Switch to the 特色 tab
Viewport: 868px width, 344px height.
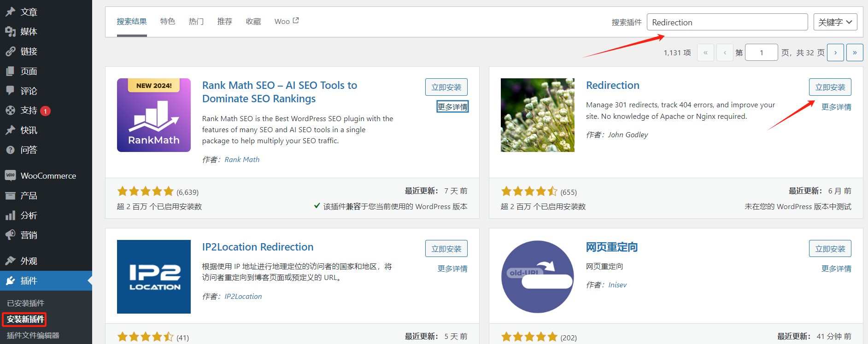point(168,21)
